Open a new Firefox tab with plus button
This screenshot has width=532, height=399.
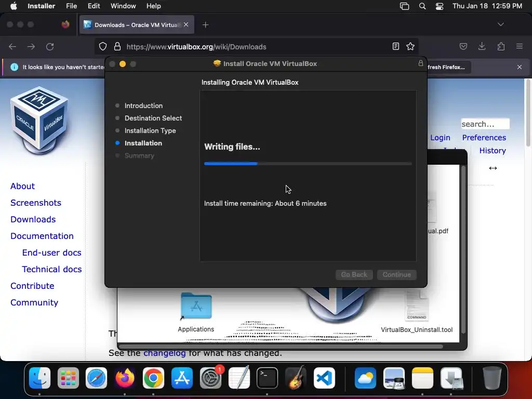pos(205,25)
